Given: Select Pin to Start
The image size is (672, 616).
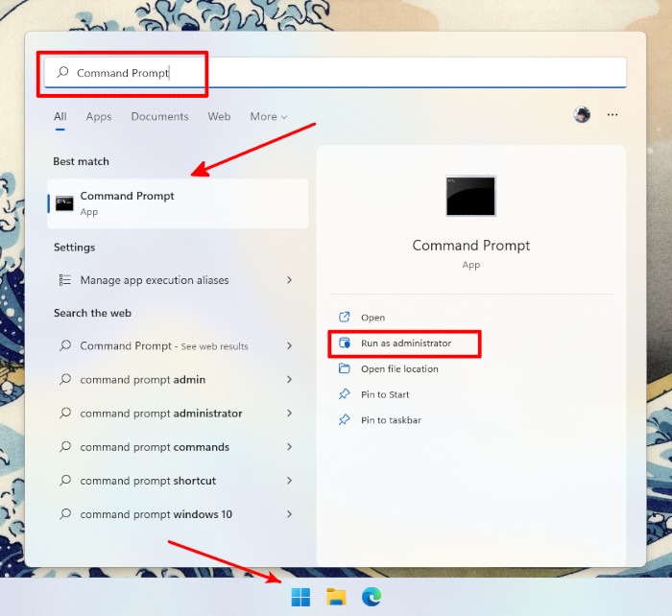Looking at the screenshot, I should [x=385, y=394].
